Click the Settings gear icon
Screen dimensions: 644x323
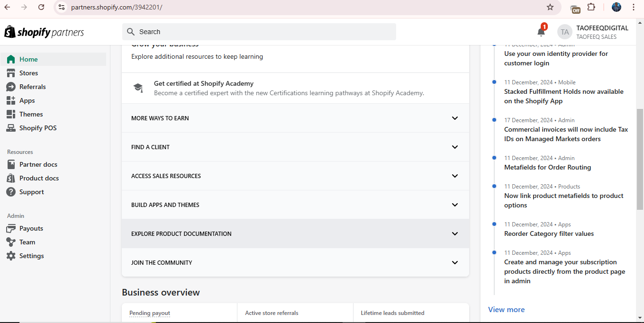[x=11, y=256]
